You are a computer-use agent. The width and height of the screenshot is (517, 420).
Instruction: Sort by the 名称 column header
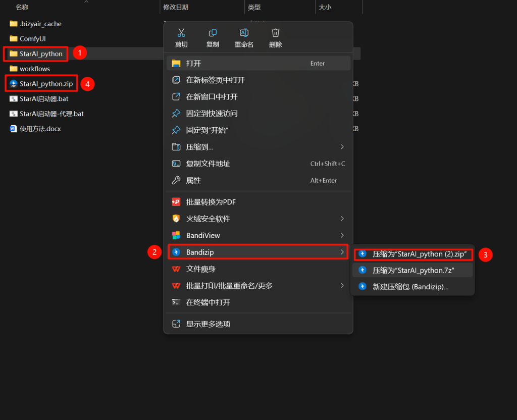click(x=22, y=7)
